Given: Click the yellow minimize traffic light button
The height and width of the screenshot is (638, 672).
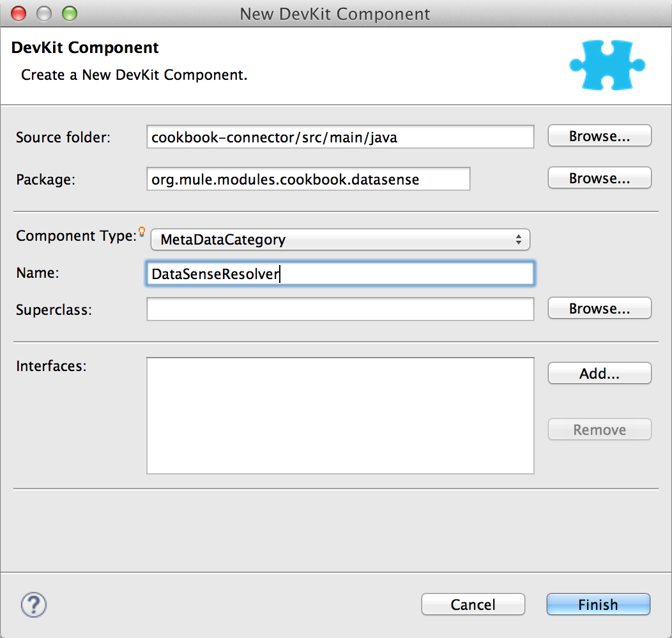Looking at the screenshot, I should (43, 13).
